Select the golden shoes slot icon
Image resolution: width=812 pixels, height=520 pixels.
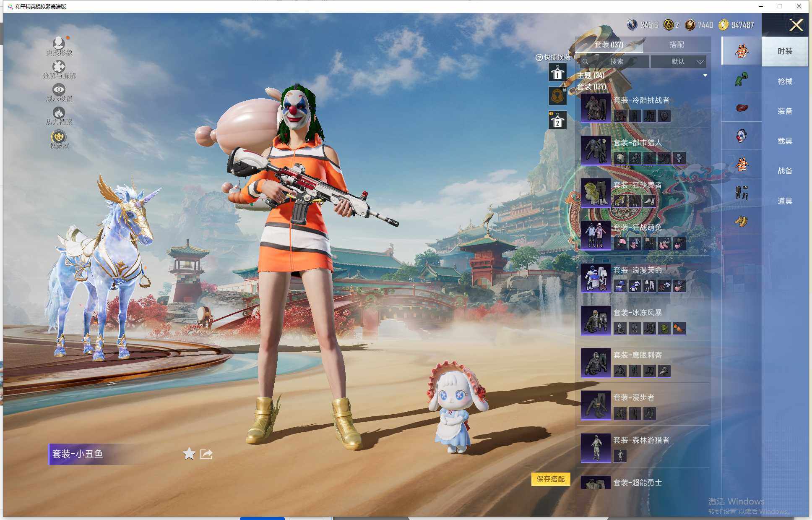coord(741,221)
